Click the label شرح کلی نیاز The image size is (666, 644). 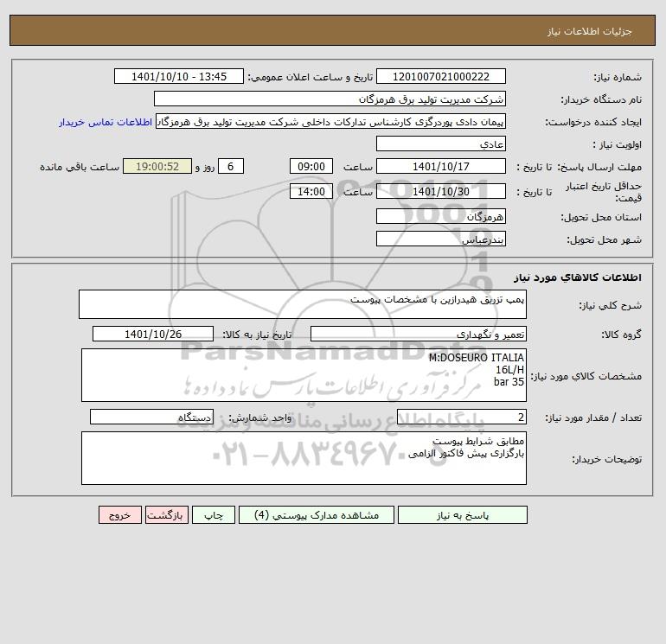[611, 305]
